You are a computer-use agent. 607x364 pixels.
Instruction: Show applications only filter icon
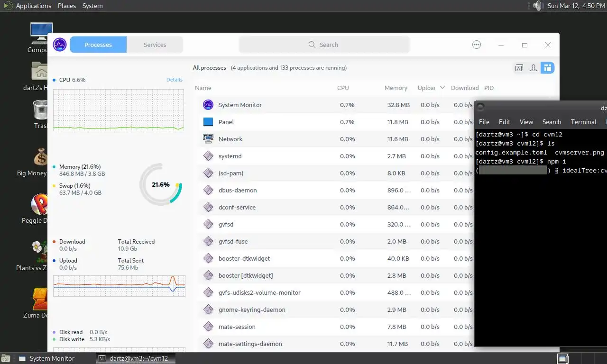click(519, 68)
